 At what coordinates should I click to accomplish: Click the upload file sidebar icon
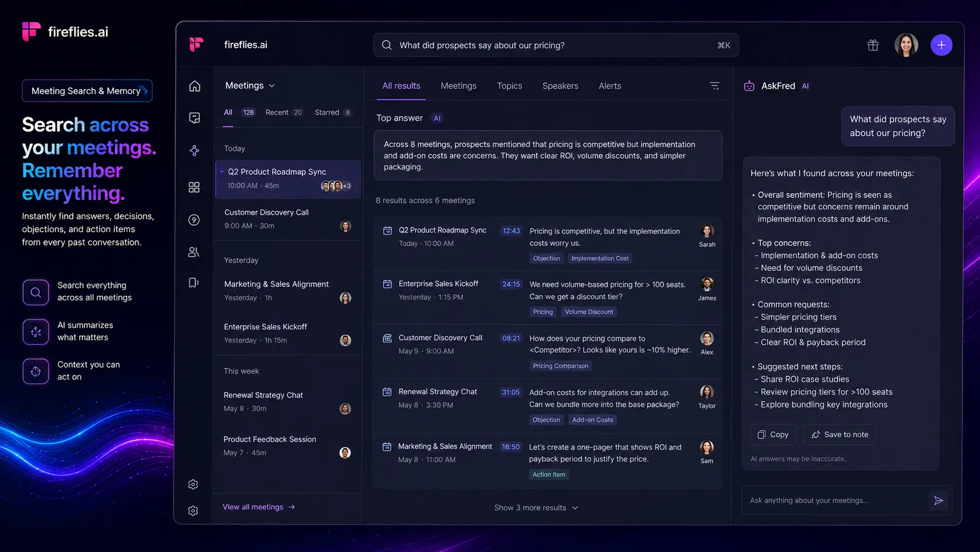pos(194,283)
